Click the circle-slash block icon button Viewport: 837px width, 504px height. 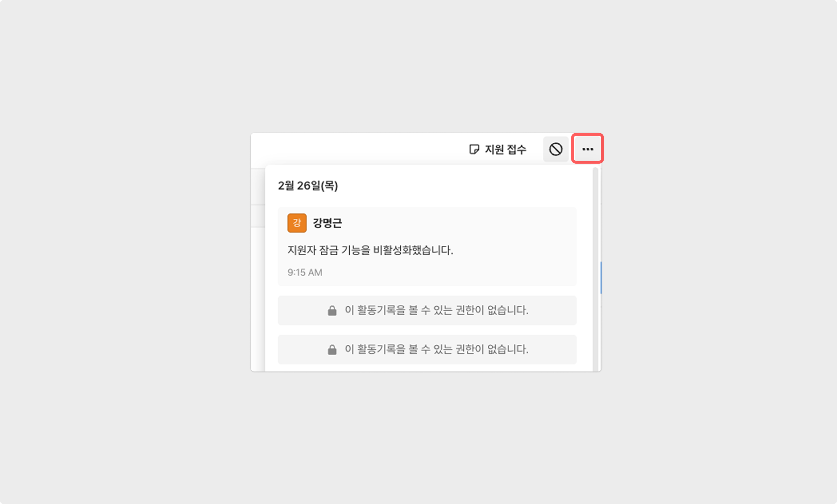(x=555, y=149)
